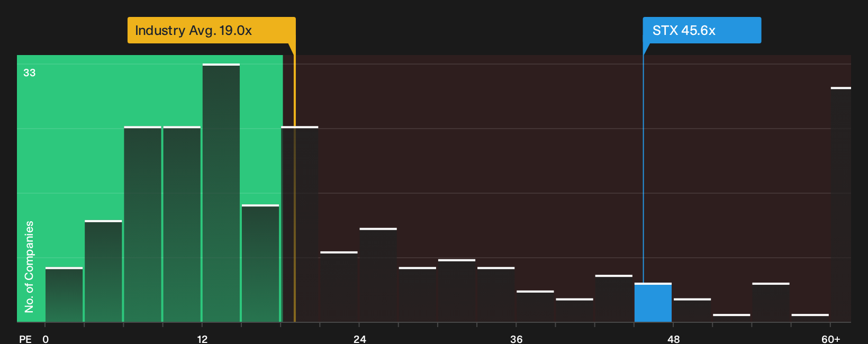Click the 60+ bar at the far right
This screenshot has width=868, height=344.
tap(840, 205)
